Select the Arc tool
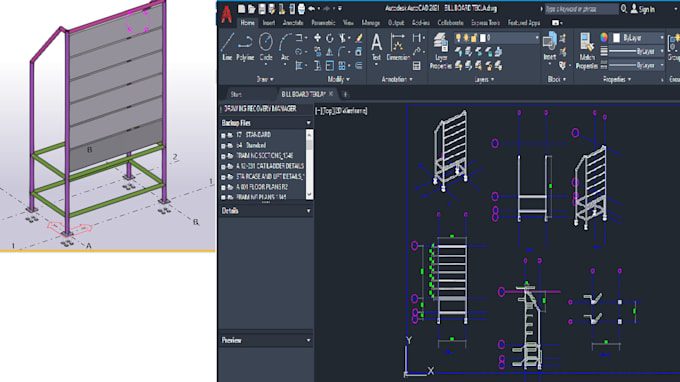 [x=284, y=47]
